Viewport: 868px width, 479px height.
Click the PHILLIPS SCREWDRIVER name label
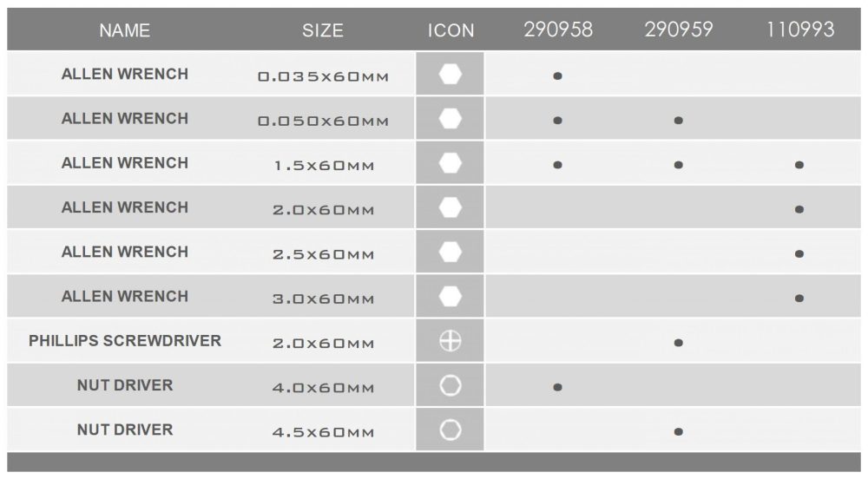(124, 341)
